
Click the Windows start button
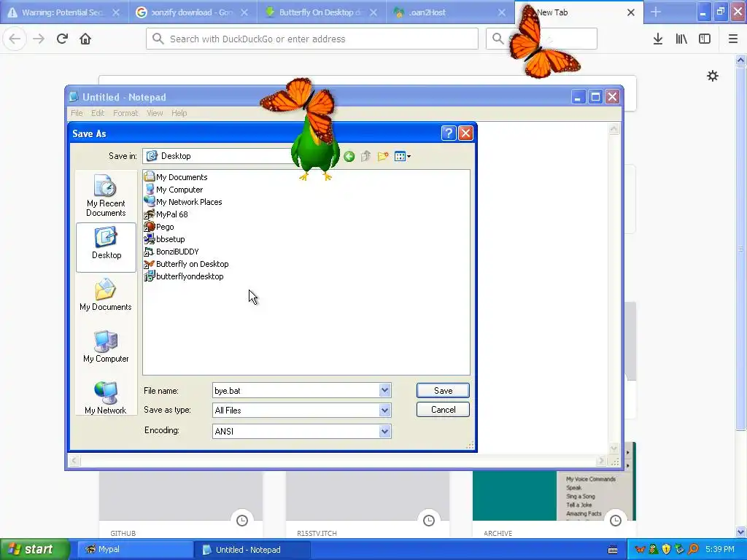[34, 550]
